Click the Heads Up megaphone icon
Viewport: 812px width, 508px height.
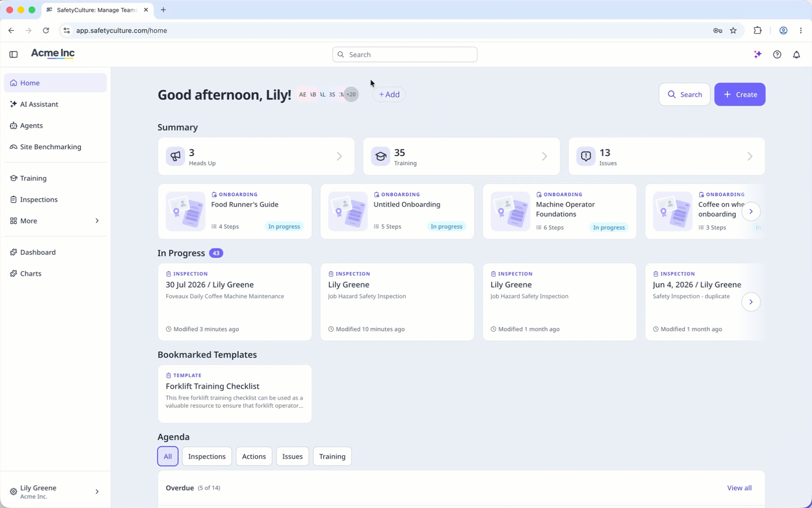[175, 156]
